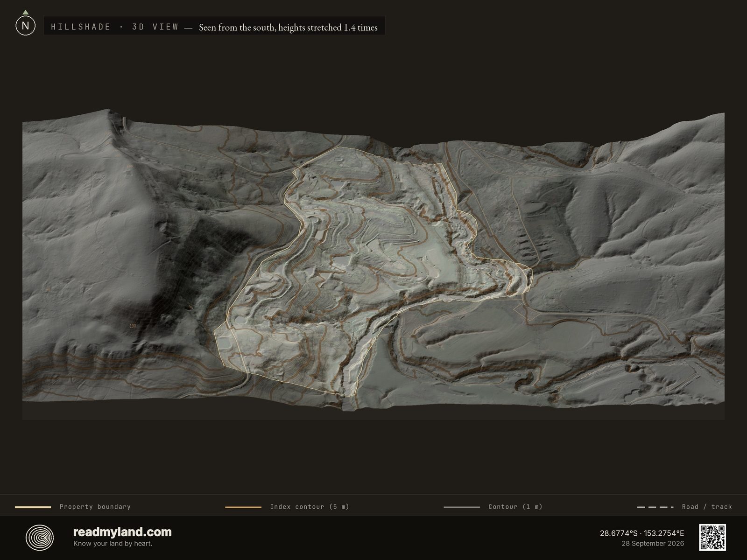Click "Seen from the south" caption text

[x=288, y=28]
